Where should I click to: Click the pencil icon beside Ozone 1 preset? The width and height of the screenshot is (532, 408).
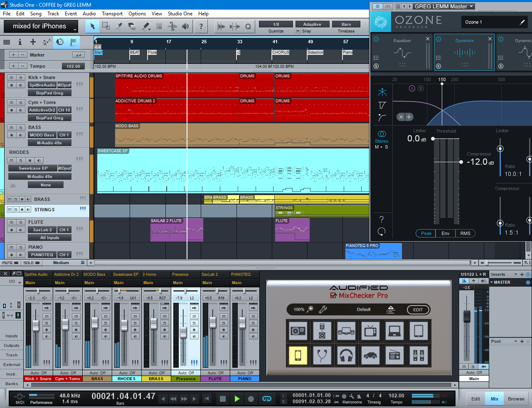pos(522,22)
